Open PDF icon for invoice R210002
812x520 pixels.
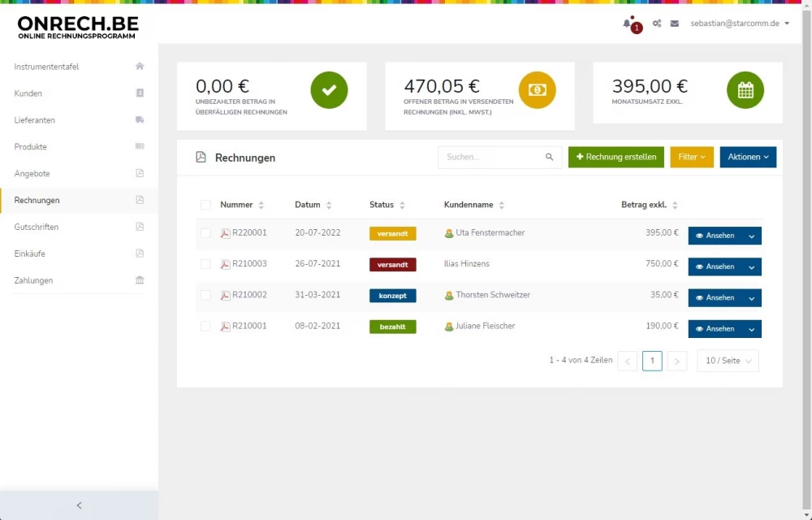(x=226, y=296)
